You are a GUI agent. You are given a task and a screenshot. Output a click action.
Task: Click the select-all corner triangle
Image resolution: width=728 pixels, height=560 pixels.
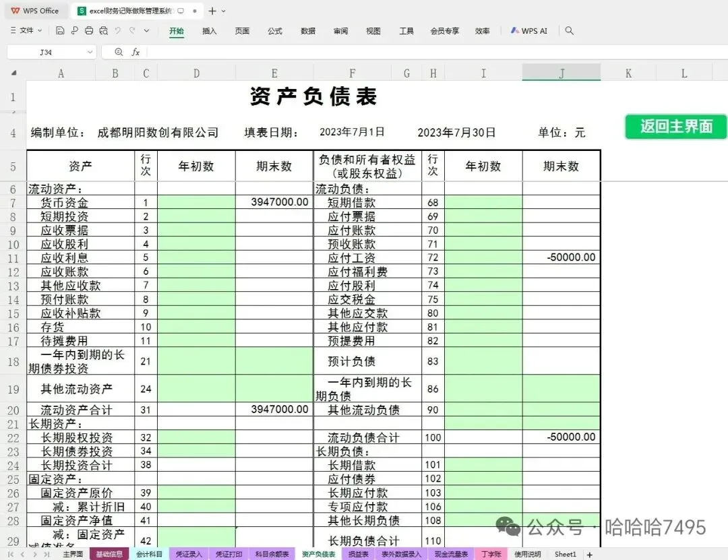[x=14, y=73]
